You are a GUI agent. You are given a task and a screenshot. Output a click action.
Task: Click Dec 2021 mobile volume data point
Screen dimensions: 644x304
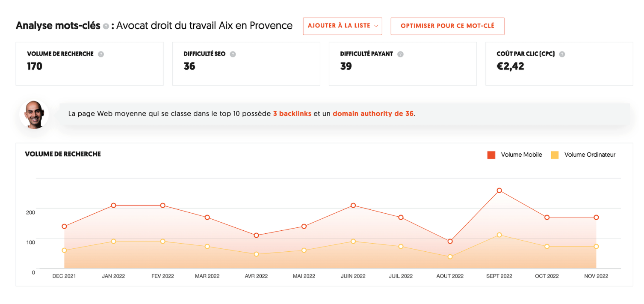point(64,227)
